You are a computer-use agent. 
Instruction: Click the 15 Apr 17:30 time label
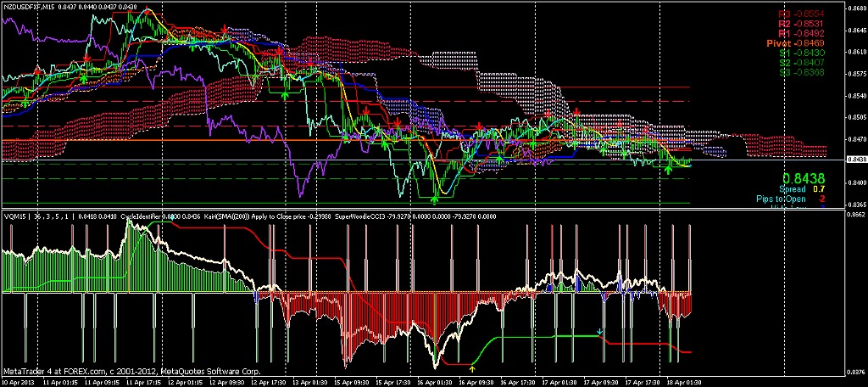[x=392, y=383]
